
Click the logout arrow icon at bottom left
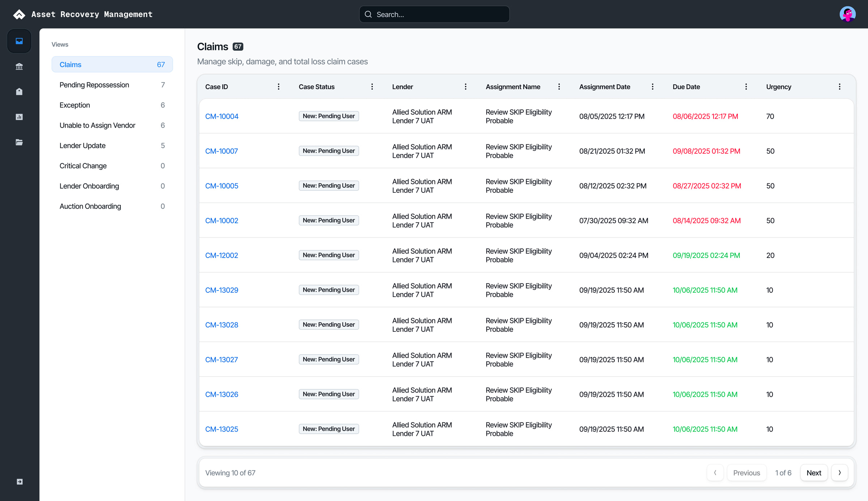[x=20, y=481]
